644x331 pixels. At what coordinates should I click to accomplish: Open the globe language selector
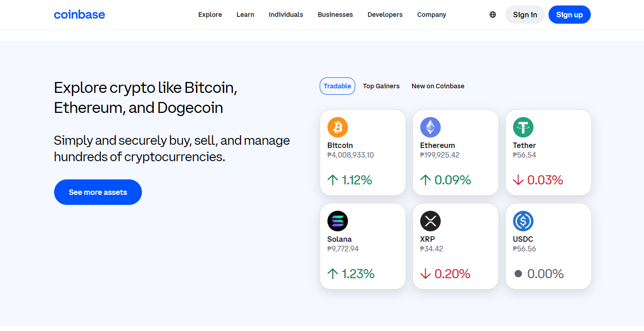(493, 15)
